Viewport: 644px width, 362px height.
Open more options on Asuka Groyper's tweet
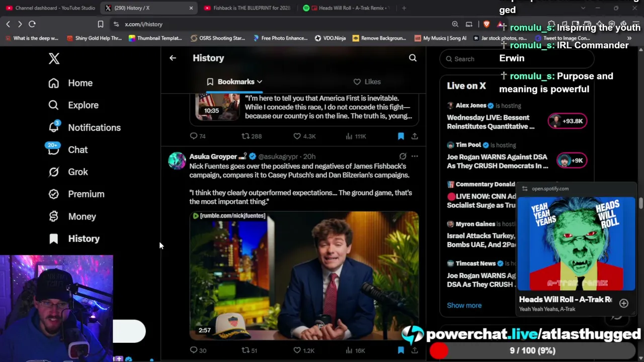click(x=415, y=156)
